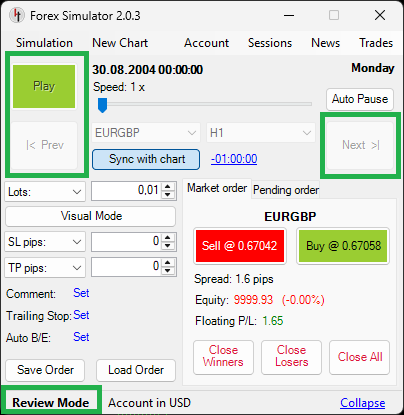The height and width of the screenshot is (415, 404).
Task: Click the Collapse link
Action: [x=363, y=403]
